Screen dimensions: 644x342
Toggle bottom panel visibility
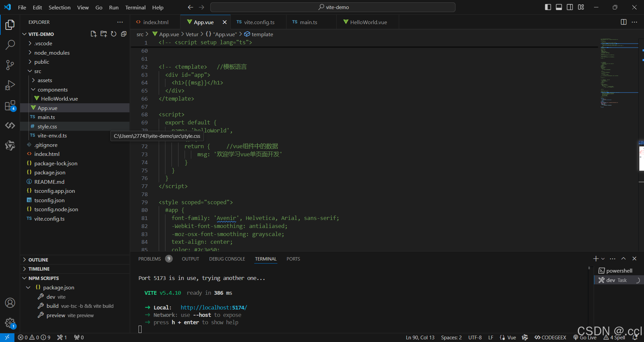pos(559,7)
